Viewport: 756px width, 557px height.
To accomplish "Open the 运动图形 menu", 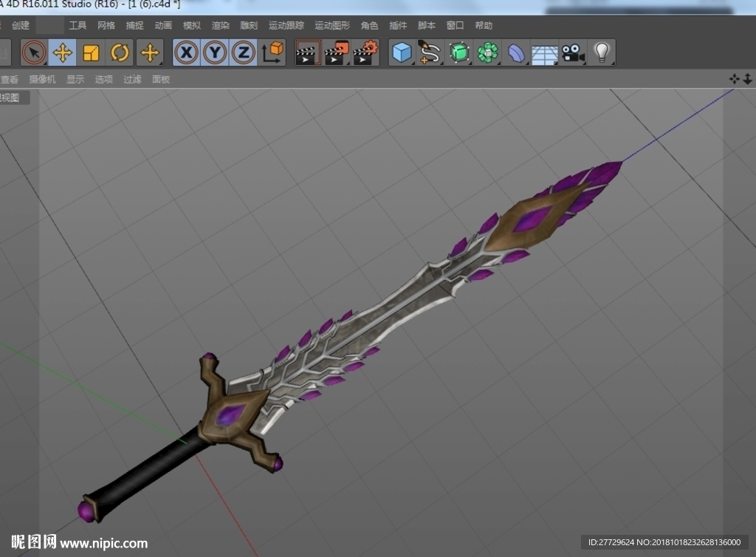I will pos(332,26).
